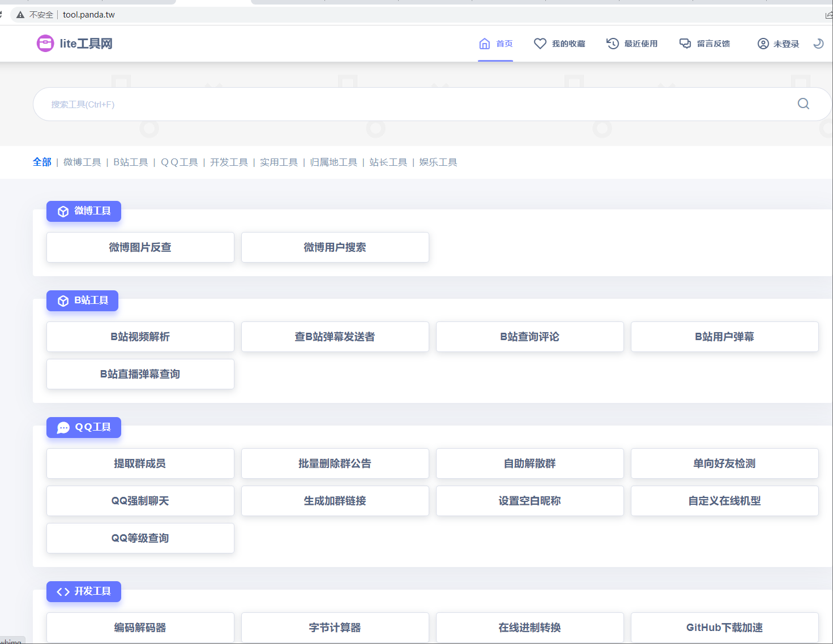Open the B站用户弹幕 tool
This screenshot has height=644, width=833.
725,337
